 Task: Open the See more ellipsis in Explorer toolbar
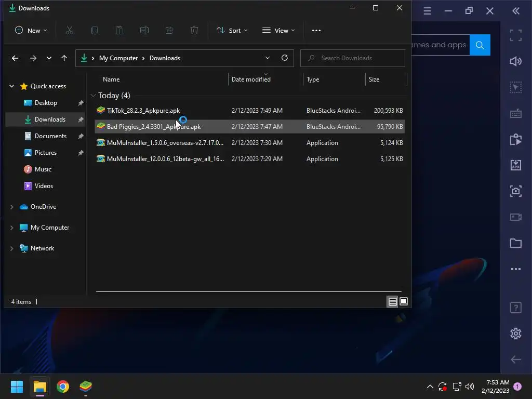point(316,31)
